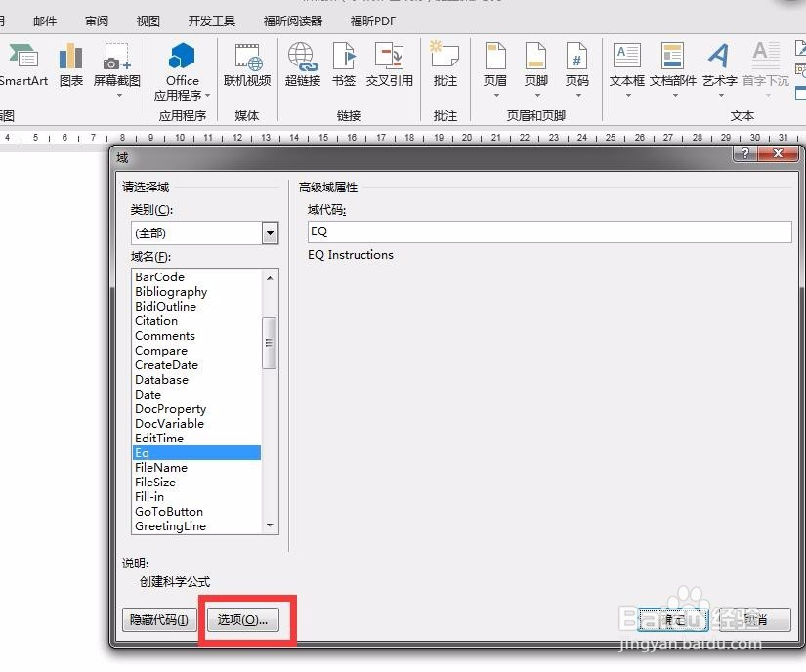Open the 类别 category combo box
This screenshot has width=806, height=672.
pos(204,233)
